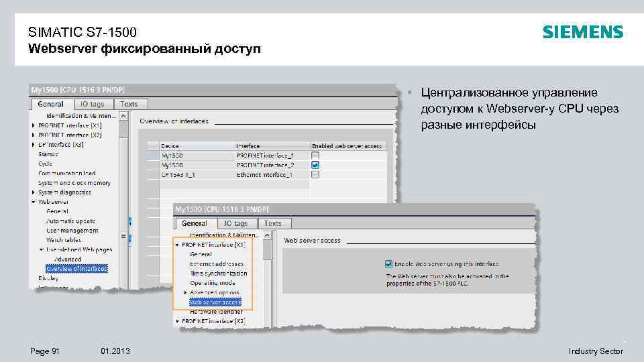Select PROFINET interface_2 cell

272,165
